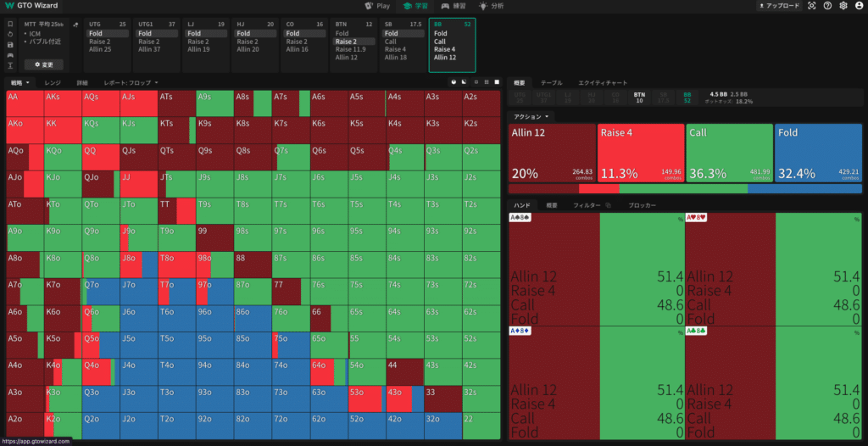Go to the Play section
Viewport: 868px width, 446px height.
tap(376, 6)
